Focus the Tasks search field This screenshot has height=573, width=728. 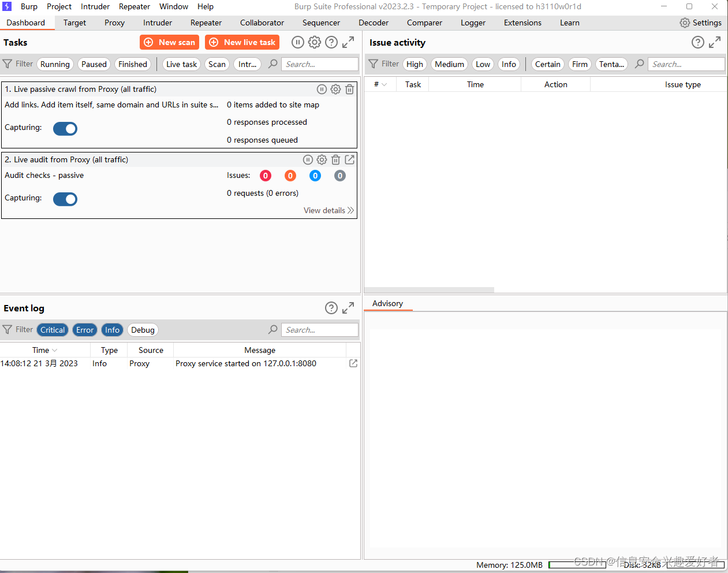click(320, 64)
